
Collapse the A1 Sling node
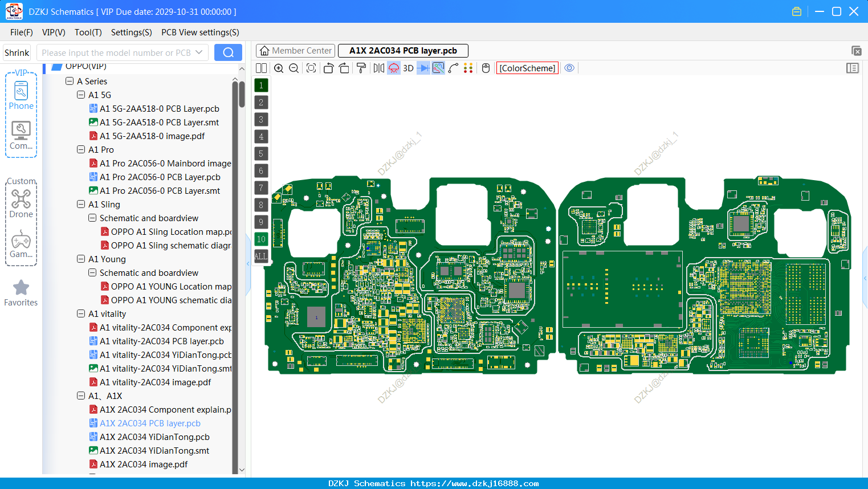81,204
